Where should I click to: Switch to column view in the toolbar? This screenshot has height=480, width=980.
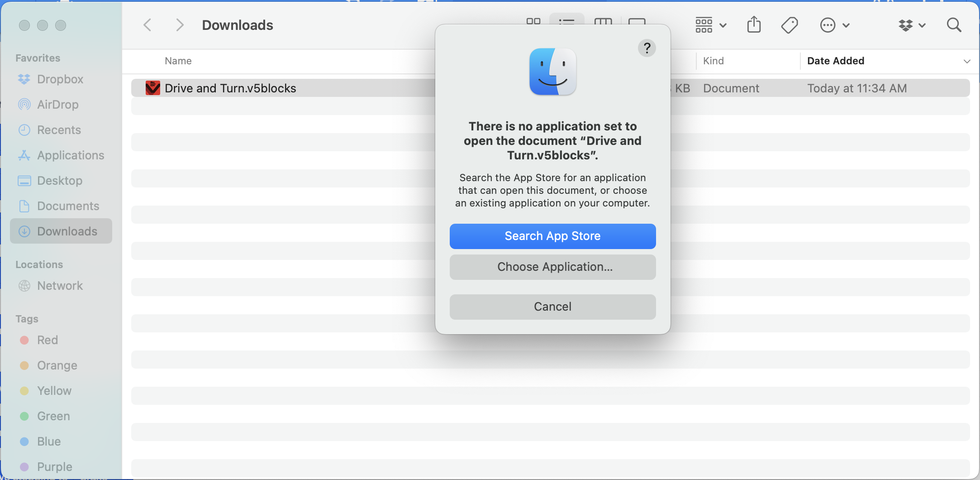pyautogui.click(x=603, y=21)
